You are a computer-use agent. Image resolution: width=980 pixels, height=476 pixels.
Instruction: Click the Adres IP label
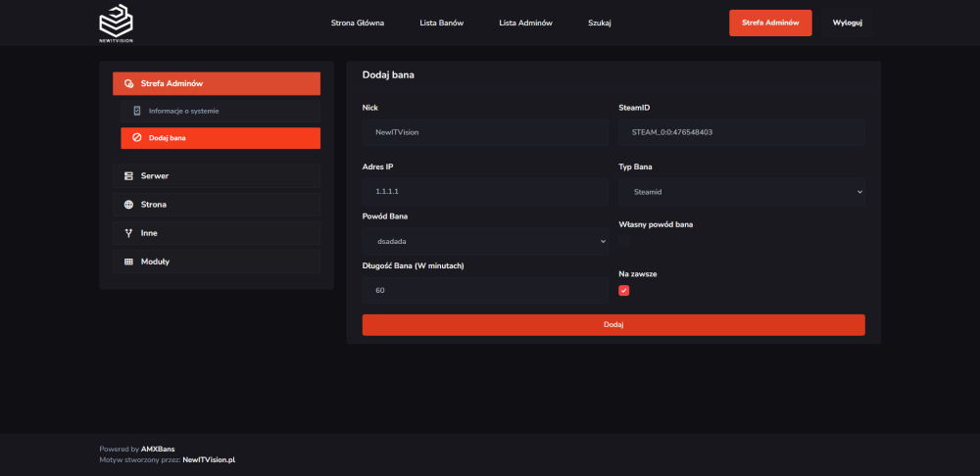[378, 167]
